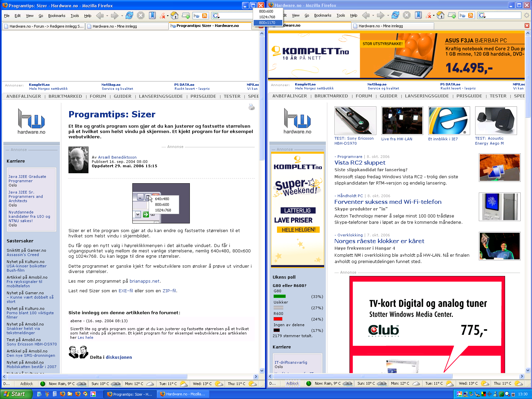This screenshot has height=399, width=532.
Task: Open the diskusjonen forum link
Action: tap(119, 357)
